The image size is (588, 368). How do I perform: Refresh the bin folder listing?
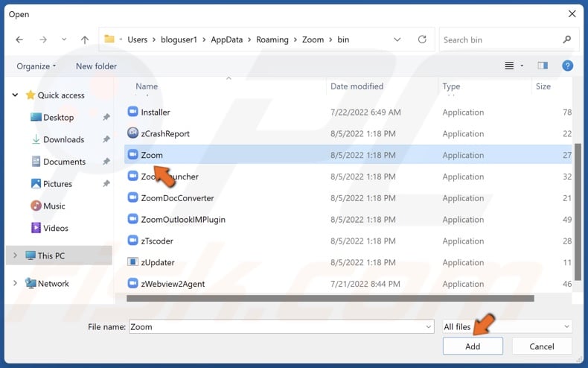[422, 39]
